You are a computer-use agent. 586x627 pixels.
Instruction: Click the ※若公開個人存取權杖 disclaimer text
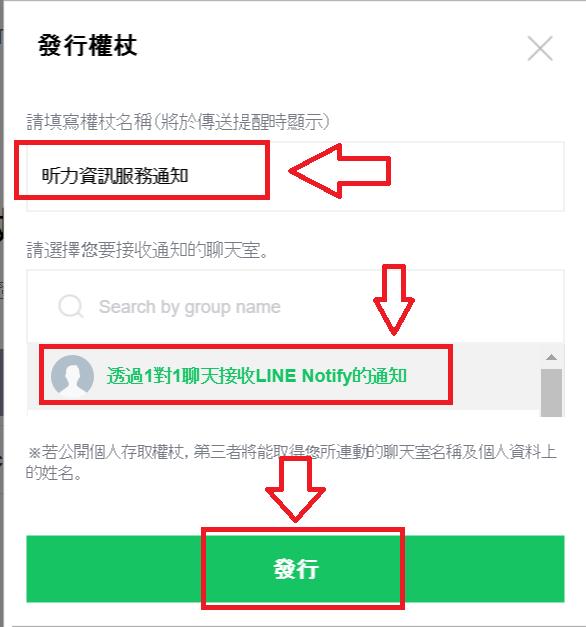pyautogui.click(x=291, y=463)
